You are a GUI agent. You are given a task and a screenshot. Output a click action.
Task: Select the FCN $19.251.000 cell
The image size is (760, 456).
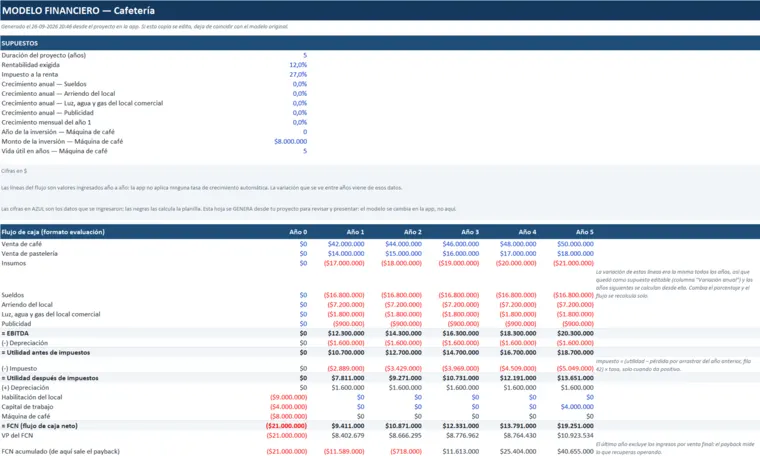575,426
